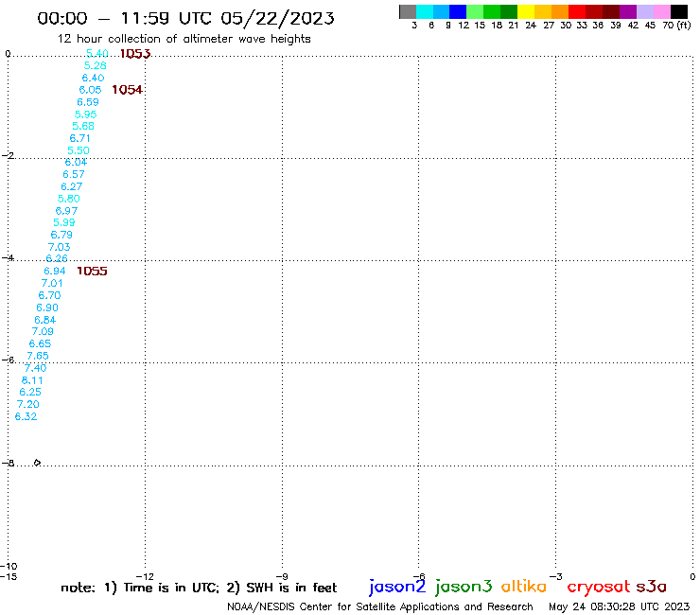The image size is (700, 615).
Task: Select the altika satellite legend label
Action: pyautogui.click(x=524, y=586)
